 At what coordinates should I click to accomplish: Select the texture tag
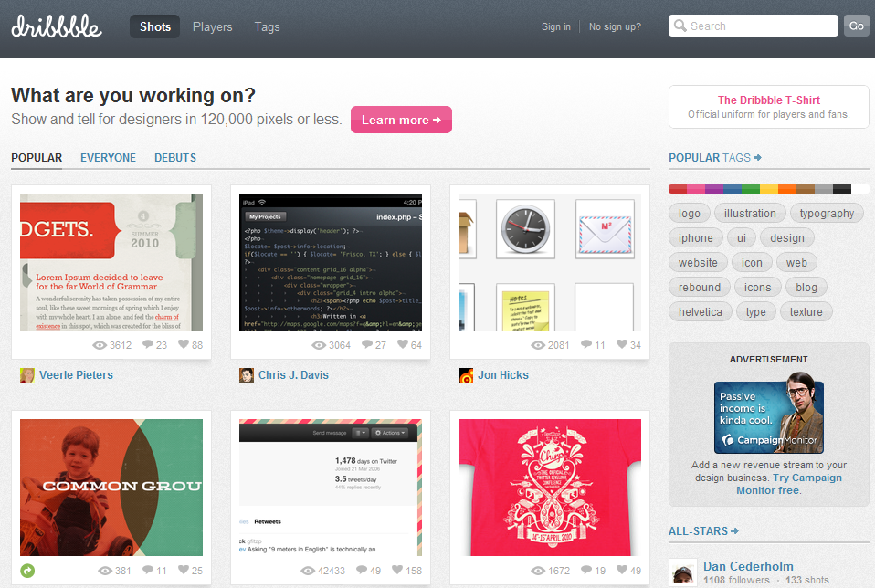(x=806, y=312)
